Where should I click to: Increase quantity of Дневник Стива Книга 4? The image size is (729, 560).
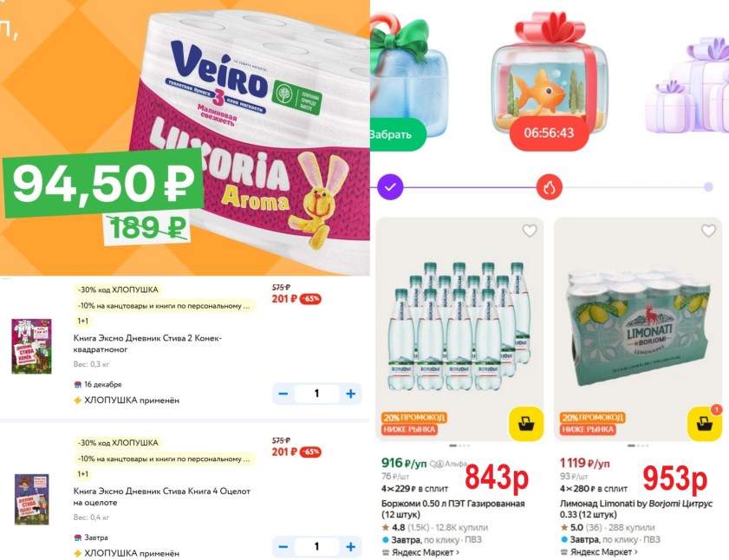351,546
